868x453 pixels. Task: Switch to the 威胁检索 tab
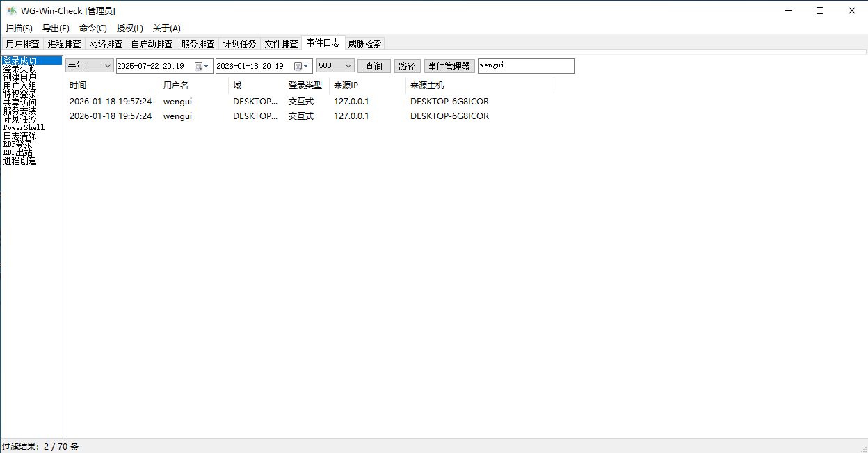[364, 44]
